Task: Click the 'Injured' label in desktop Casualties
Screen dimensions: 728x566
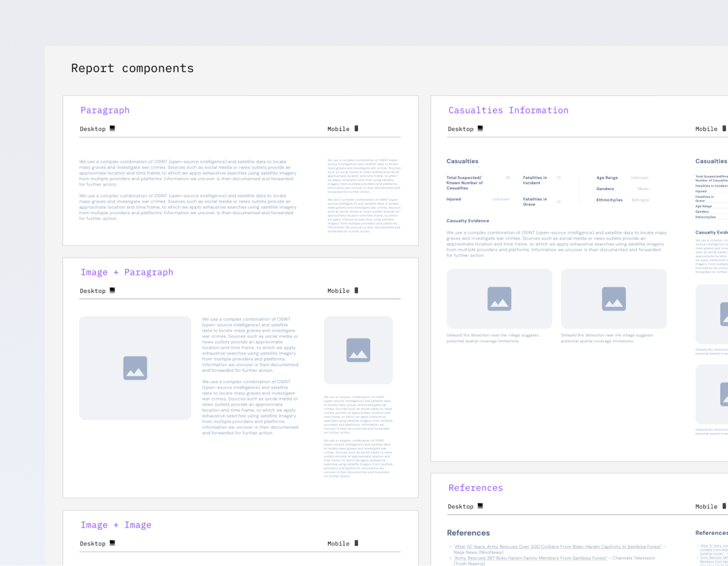Action: coord(453,199)
